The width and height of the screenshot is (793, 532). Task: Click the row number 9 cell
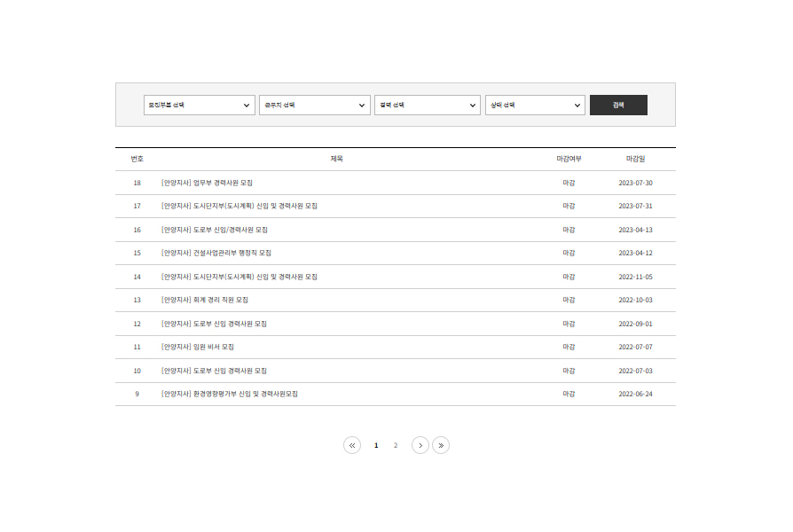pyautogui.click(x=137, y=394)
